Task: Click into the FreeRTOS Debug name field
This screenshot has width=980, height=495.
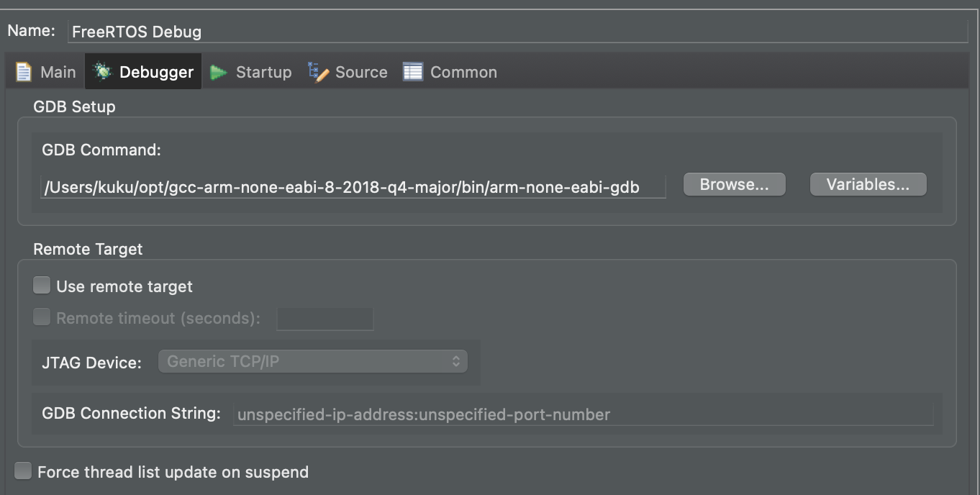Action: (517, 32)
